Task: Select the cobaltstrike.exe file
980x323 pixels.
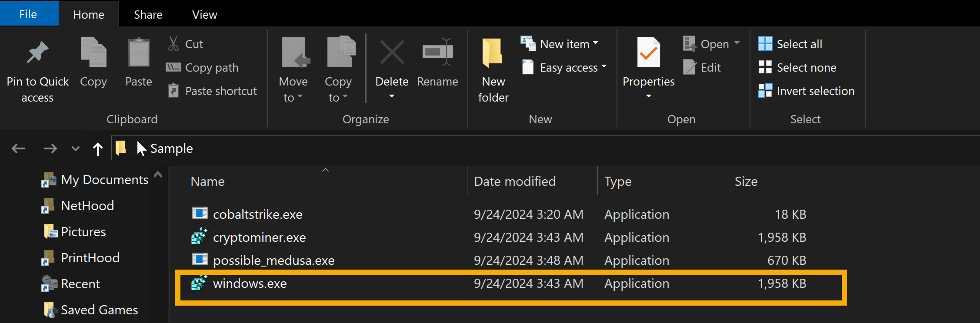Action: (x=257, y=214)
